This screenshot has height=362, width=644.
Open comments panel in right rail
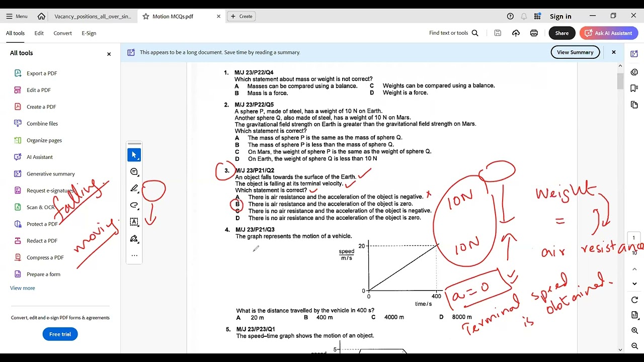coord(634,72)
